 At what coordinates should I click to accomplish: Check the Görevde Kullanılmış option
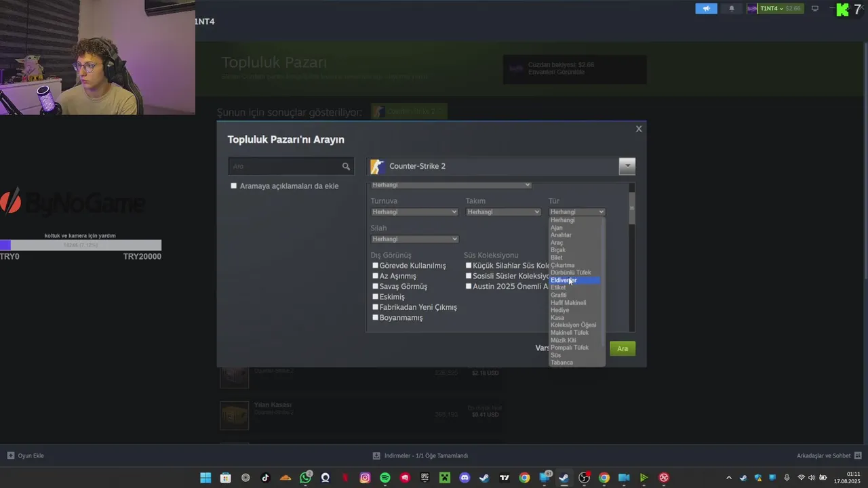[x=375, y=266]
